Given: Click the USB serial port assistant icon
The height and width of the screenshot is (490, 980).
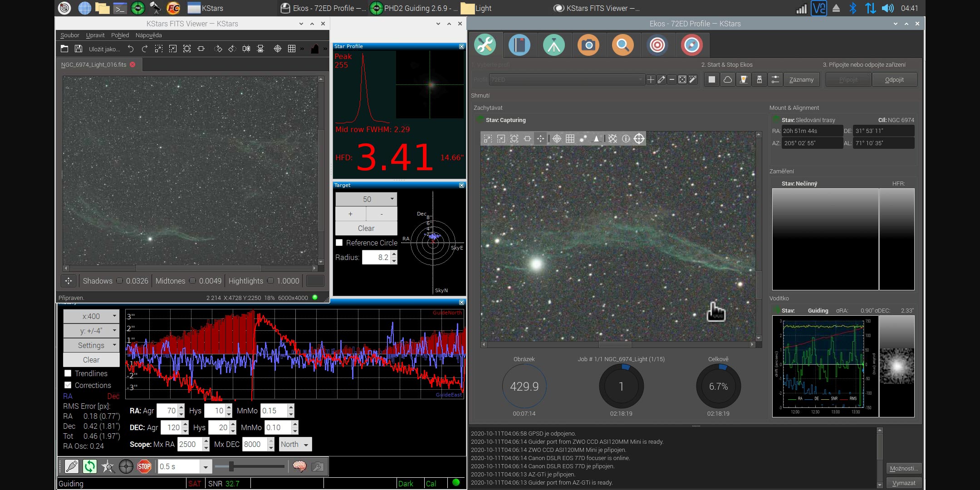Looking at the screenshot, I should coord(759,79).
